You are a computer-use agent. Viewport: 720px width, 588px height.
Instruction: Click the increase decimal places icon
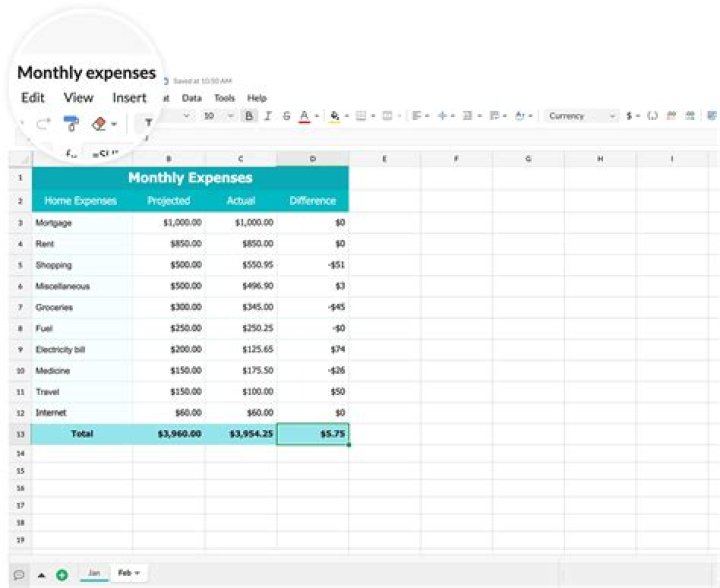690,116
